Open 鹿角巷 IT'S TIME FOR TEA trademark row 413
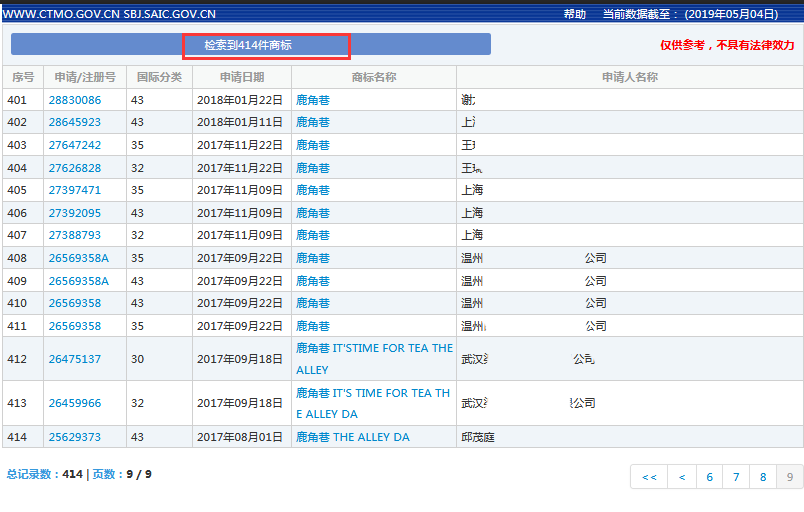This screenshot has height=512, width=804. 373,403
